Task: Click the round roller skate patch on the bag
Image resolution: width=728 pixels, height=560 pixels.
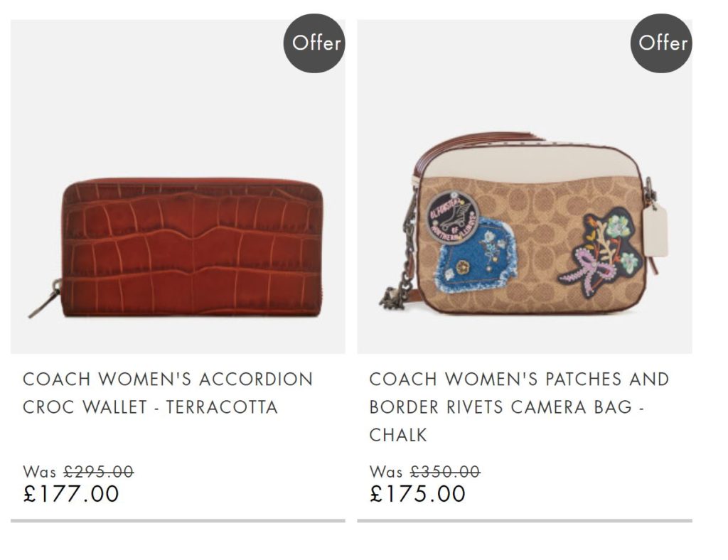Action: [451, 217]
